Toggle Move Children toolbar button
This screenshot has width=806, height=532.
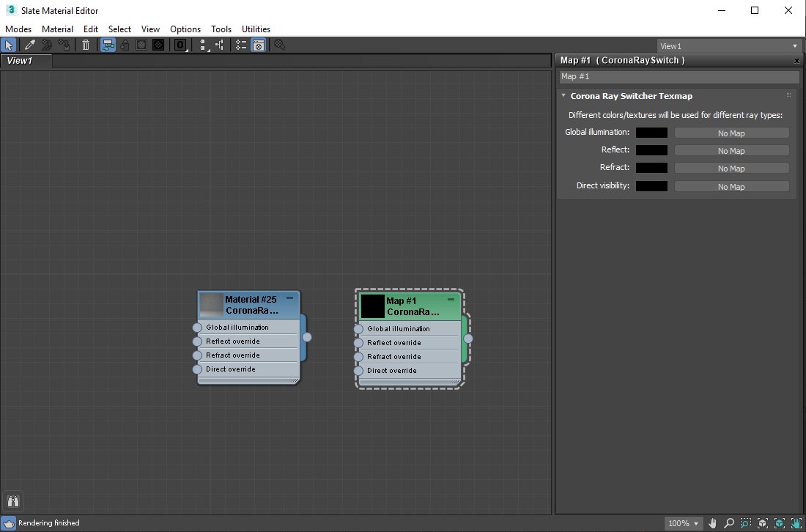tap(108, 45)
